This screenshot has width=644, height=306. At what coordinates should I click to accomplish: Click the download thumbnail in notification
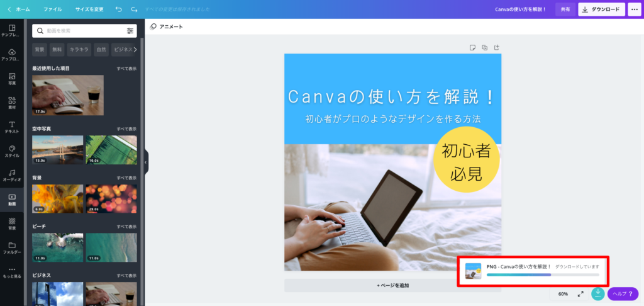pos(473,271)
